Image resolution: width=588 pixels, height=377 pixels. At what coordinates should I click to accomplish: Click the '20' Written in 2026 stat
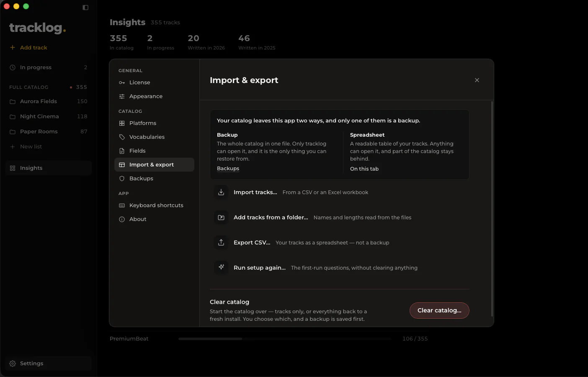click(x=206, y=42)
